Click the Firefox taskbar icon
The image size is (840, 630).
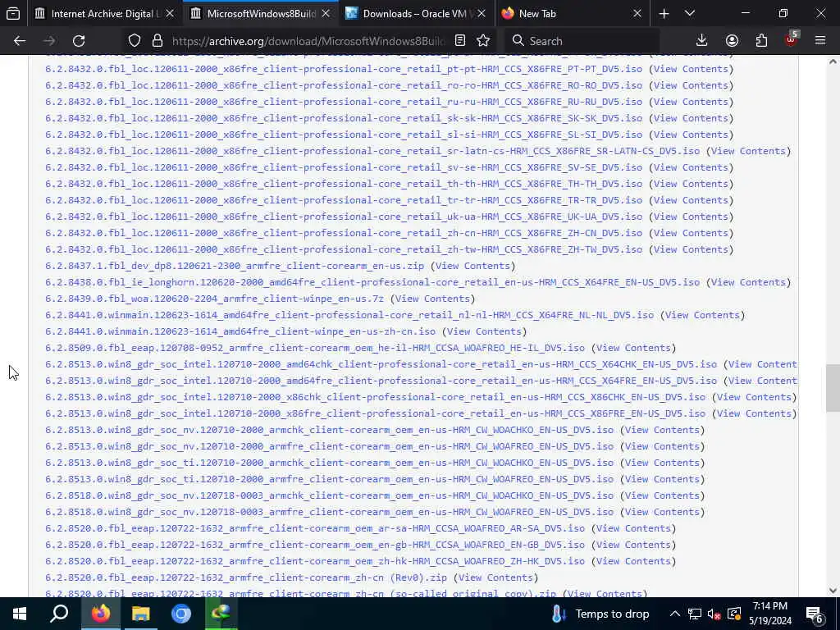[101, 614]
